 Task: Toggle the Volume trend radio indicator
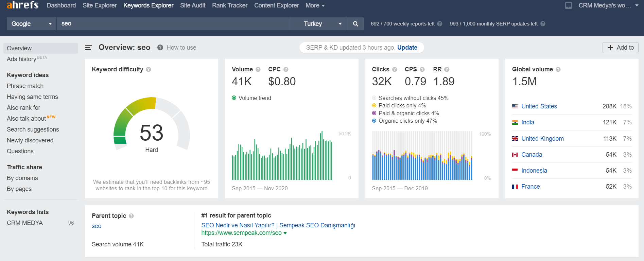[x=234, y=98]
